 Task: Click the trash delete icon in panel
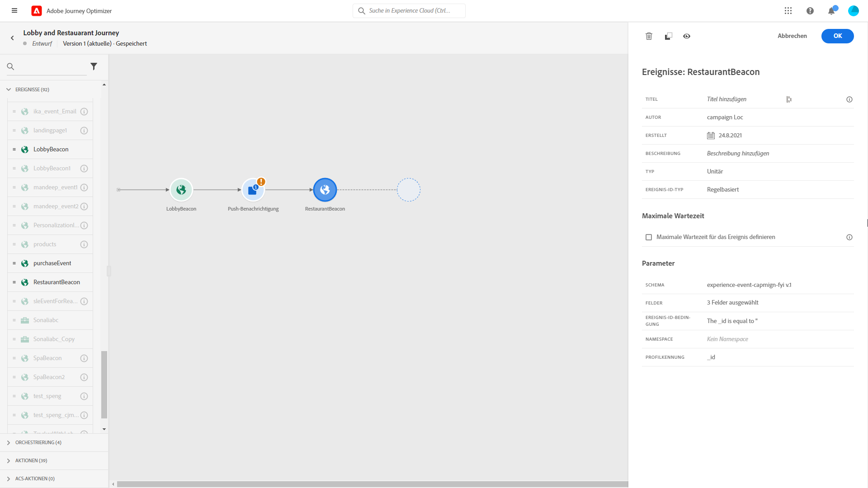tap(649, 36)
